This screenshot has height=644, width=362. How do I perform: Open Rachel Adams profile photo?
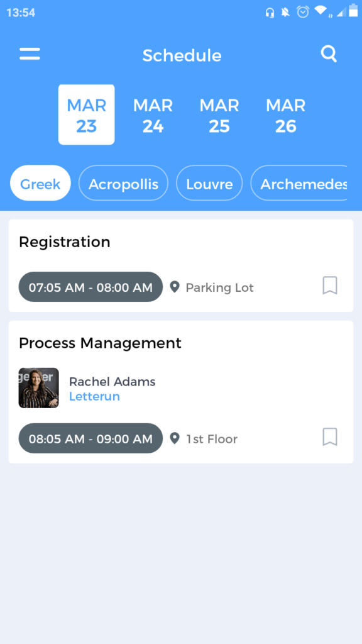tap(38, 387)
